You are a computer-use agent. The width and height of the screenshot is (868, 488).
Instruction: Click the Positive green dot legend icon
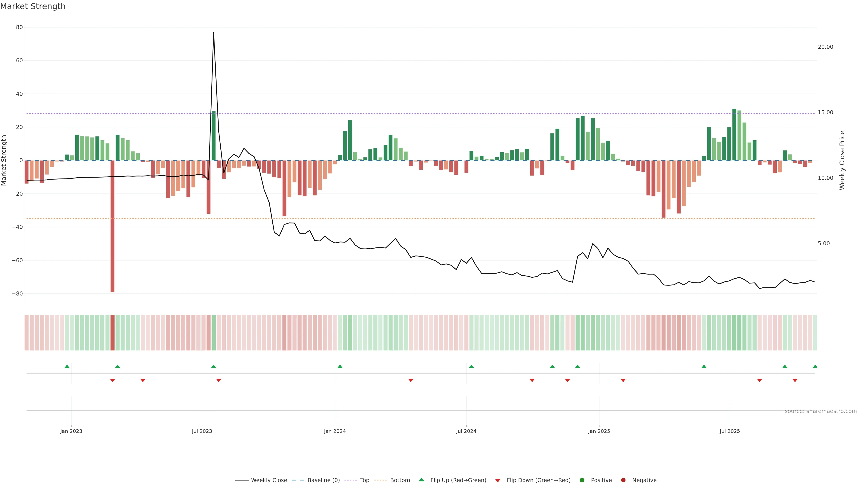582,480
